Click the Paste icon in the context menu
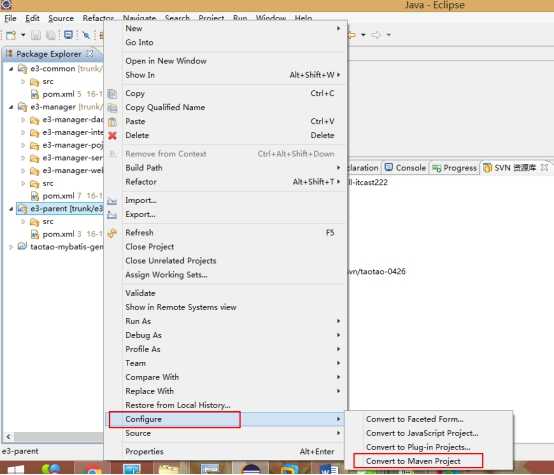Image resolution: width=554 pixels, height=475 pixels. tap(112, 122)
